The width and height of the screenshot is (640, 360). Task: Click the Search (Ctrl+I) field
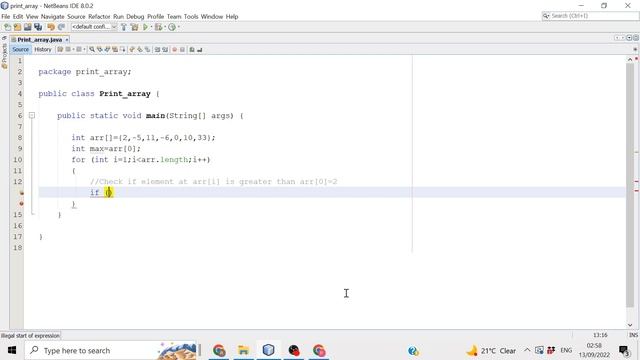[x=590, y=16]
